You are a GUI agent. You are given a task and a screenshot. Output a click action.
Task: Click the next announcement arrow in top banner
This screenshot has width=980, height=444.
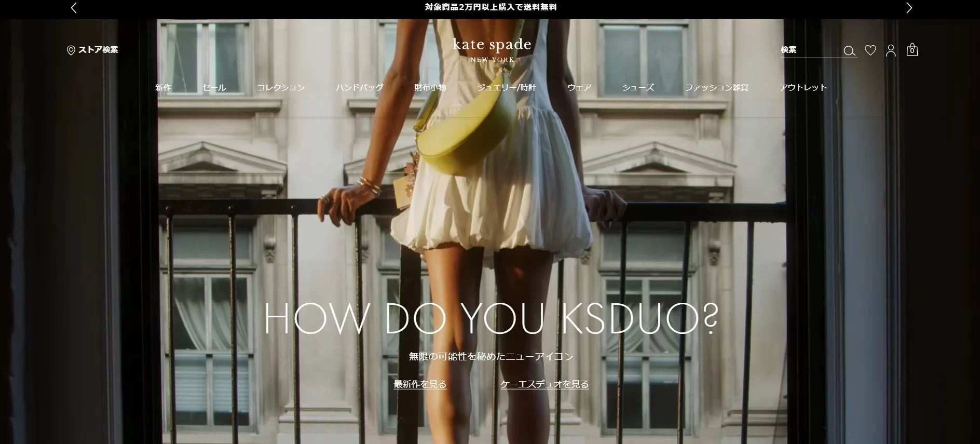tap(909, 8)
